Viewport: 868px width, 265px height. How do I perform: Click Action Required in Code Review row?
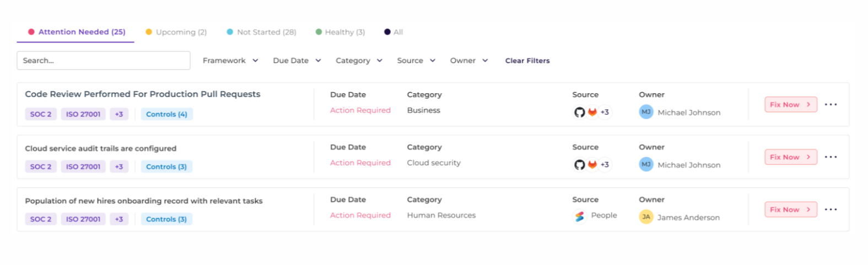coord(360,110)
